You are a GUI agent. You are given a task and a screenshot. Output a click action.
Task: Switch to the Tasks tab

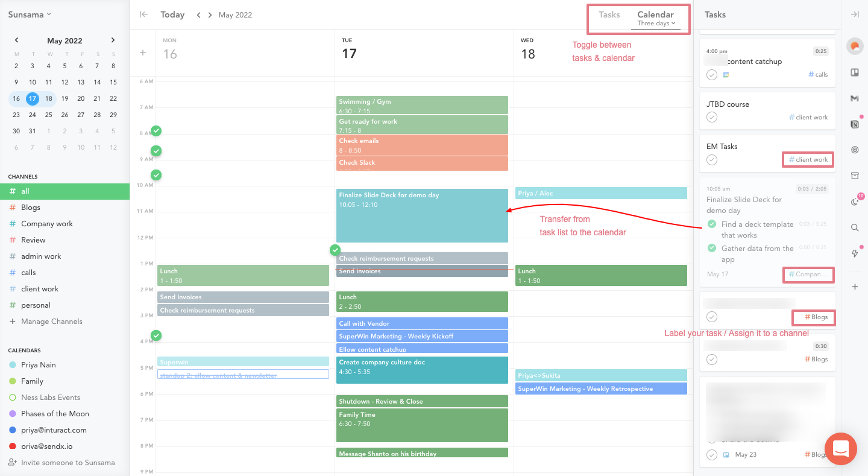click(x=609, y=14)
